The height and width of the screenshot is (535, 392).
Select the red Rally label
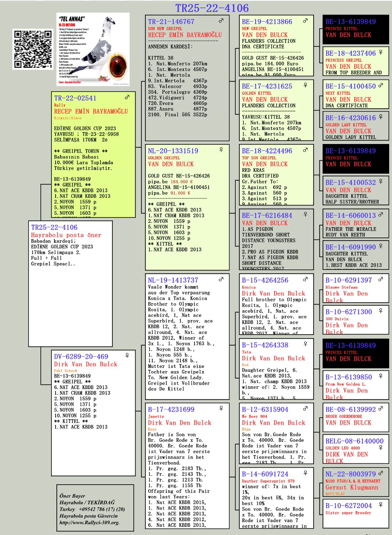(x=60, y=105)
